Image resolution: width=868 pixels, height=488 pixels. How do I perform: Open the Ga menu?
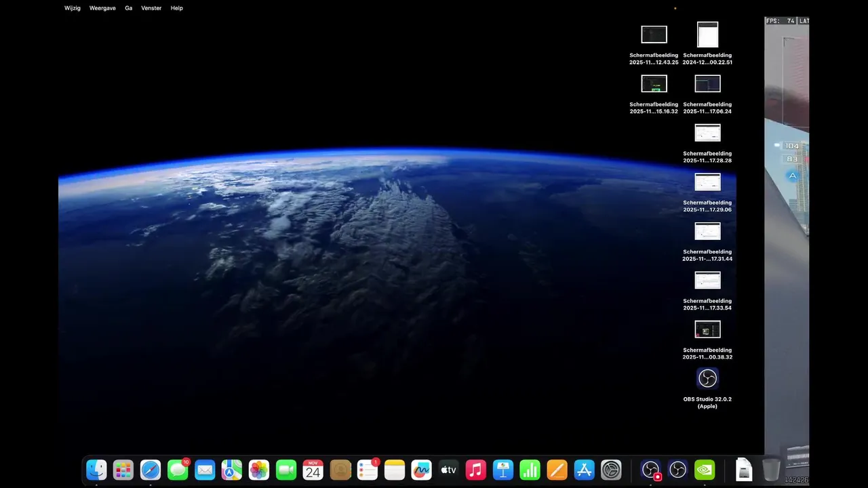pyautogui.click(x=129, y=8)
